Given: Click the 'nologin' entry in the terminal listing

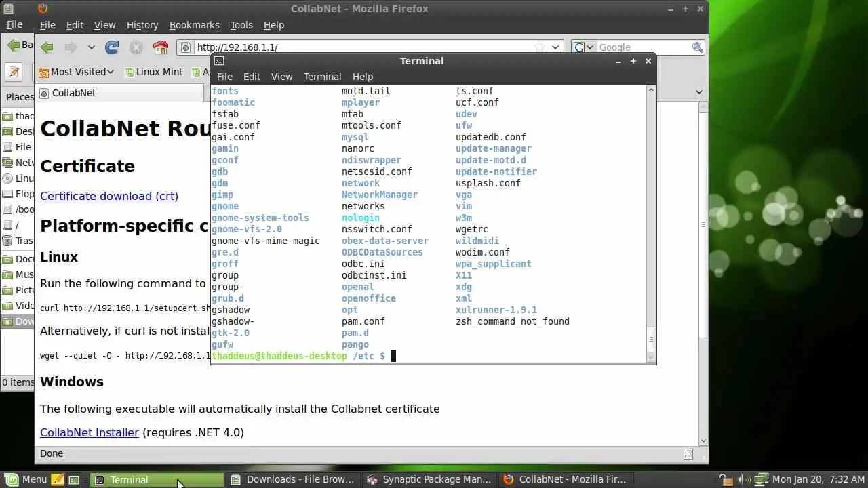Looking at the screenshot, I should click(361, 218).
